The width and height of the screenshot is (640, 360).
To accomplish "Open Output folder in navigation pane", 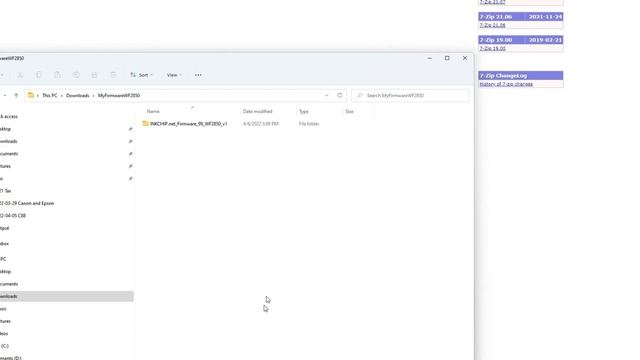I will pos(4,228).
